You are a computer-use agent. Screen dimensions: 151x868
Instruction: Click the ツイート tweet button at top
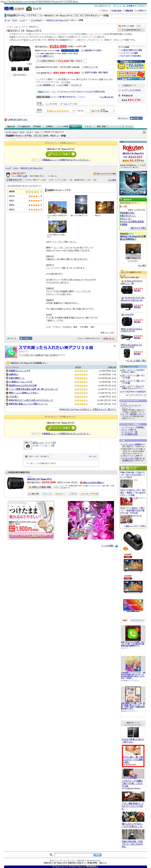pos(123,118)
